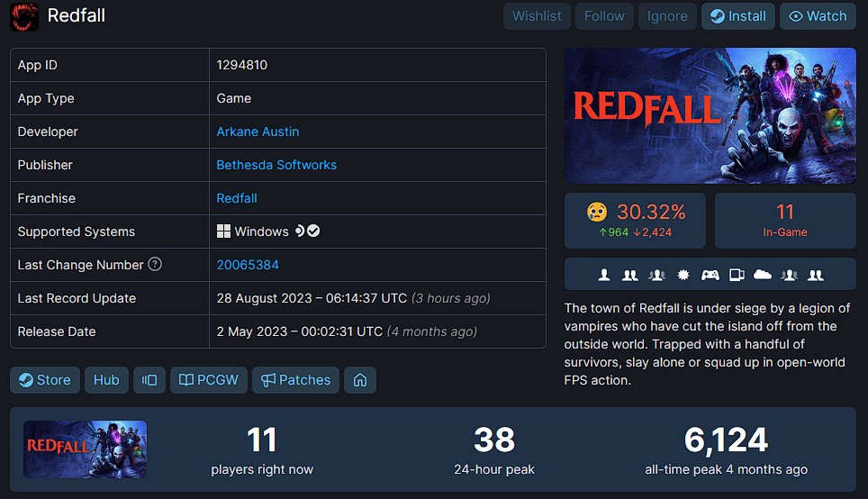868x499 pixels.
Task: Open change number 20065384 link
Action: tap(248, 265)
